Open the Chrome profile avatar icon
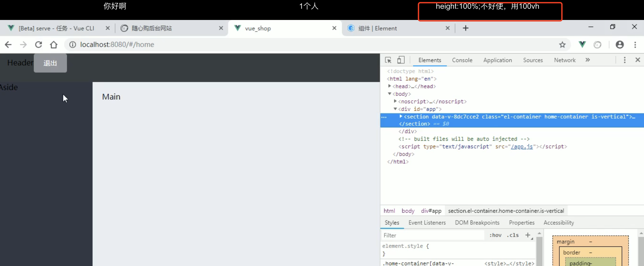 tap(620, 45)
